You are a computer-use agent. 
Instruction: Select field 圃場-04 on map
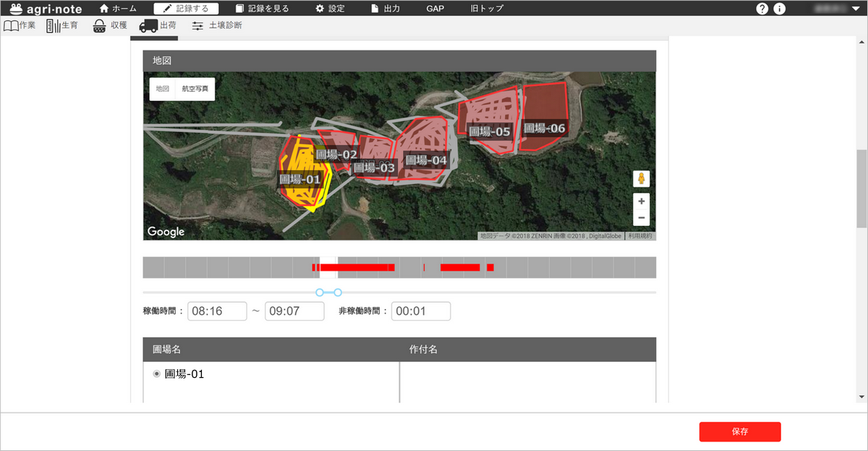(426, 160)
